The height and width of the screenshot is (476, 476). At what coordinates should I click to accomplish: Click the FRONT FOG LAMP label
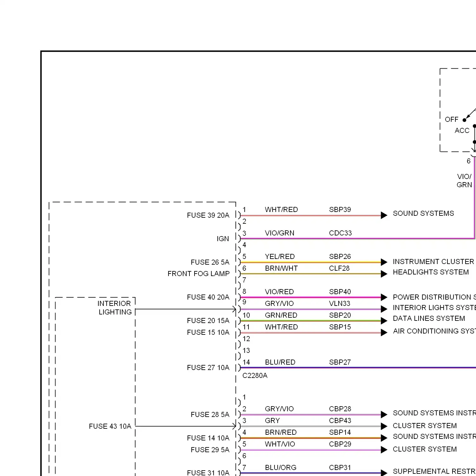(198, 274)
